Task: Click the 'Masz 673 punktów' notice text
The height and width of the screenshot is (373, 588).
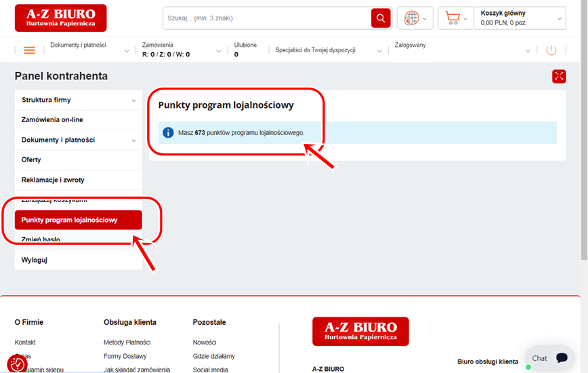Action: click(241, 132)
